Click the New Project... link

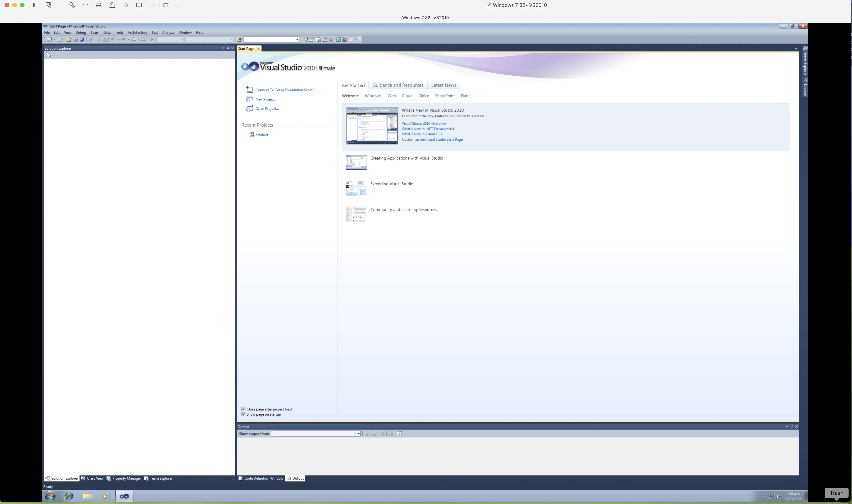coord(266,99)
